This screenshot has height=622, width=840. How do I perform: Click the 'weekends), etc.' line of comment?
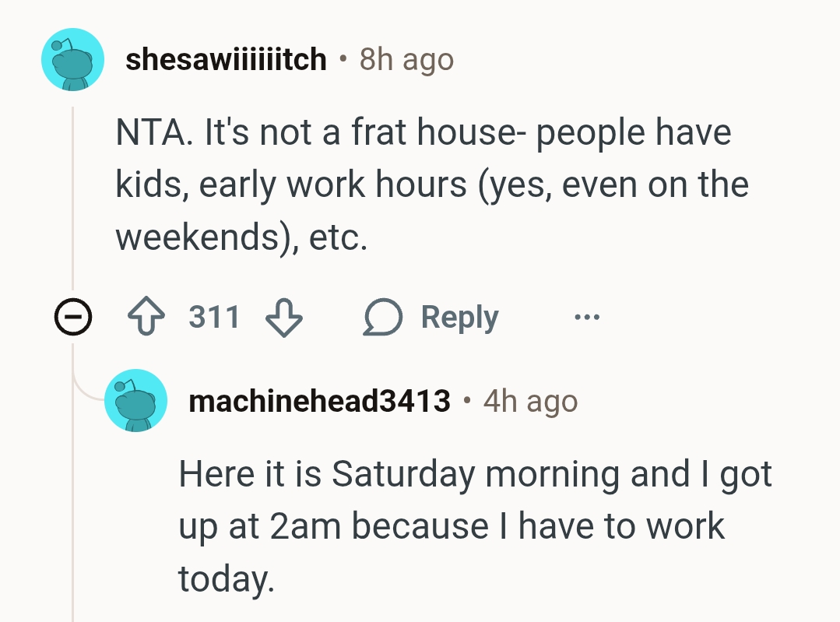[241, 237]
